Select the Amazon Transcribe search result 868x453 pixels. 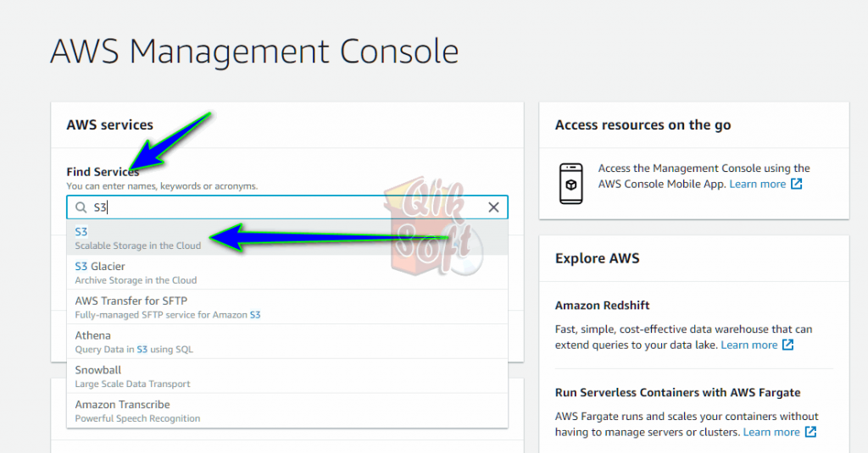[287, 411]
